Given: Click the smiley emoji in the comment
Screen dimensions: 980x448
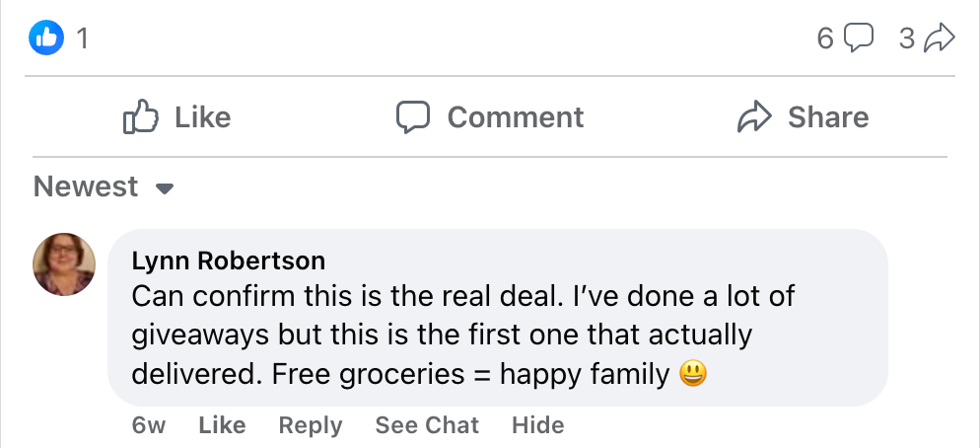Looking at the screenshot, I should coord(694,375).
